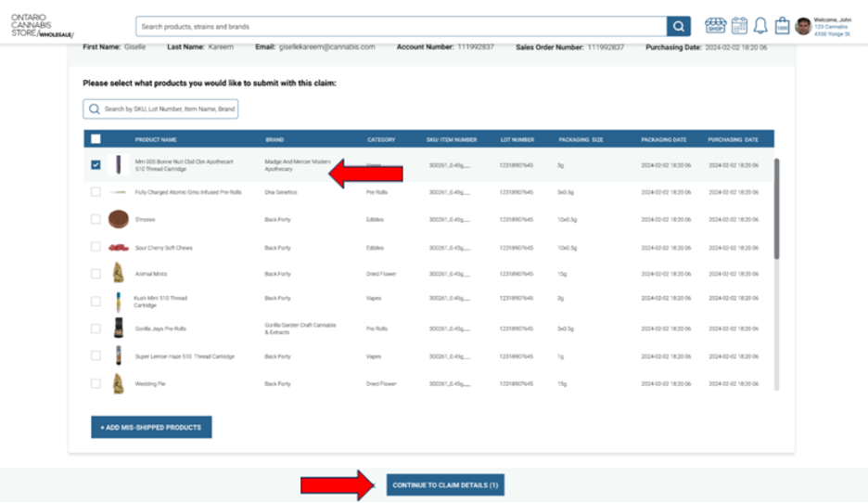
Task: Sort by Product Name column header
Action: (156, 139)
